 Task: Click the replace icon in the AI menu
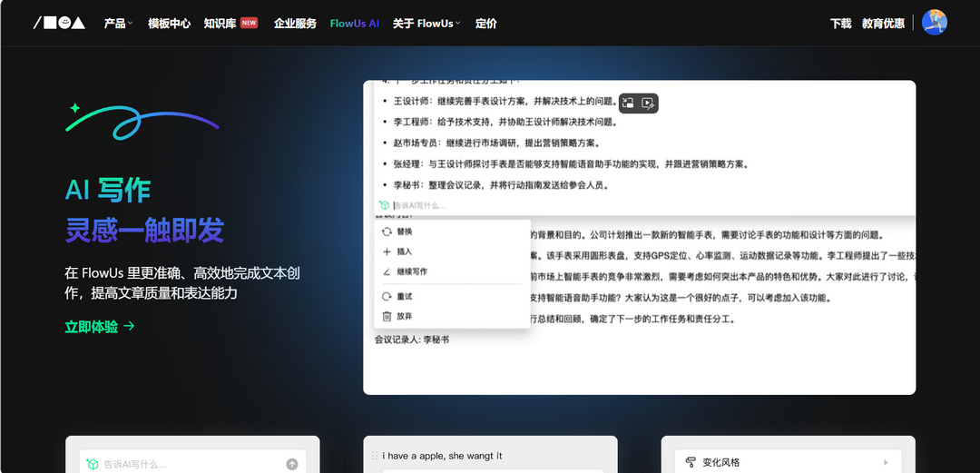[x=387, y=232]
